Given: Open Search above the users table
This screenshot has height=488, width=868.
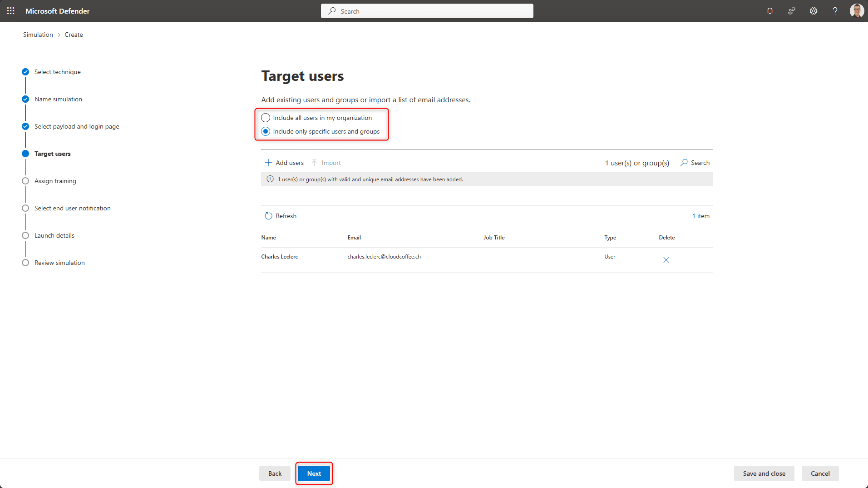Looking at the screenshot, I should [x=695, y=162].
